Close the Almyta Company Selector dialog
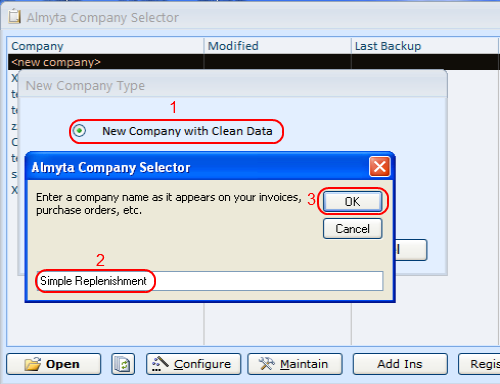Image resolution: width=500 pixels, height=384 pixels. [380, 166]
